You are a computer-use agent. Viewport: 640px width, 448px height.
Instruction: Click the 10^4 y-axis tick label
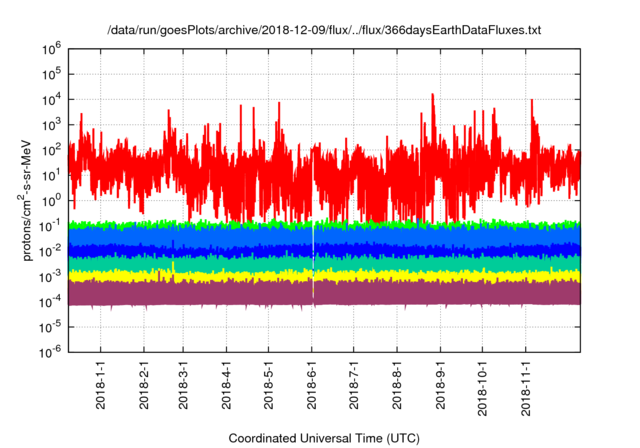[x=51, y=100]
